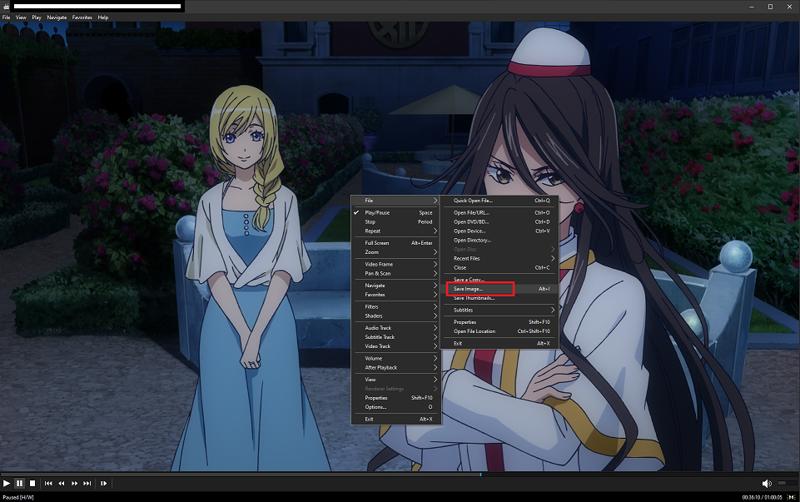Screen dimensions: 800x502
Task: Open the Navigate menu in the menu bar
Action: pyautogui.click(x=57, y=17)
